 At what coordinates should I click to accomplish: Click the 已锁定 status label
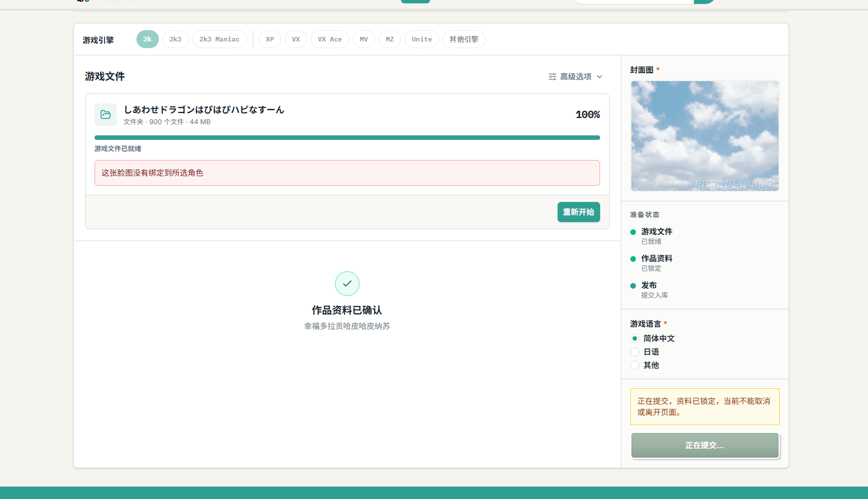652,269
